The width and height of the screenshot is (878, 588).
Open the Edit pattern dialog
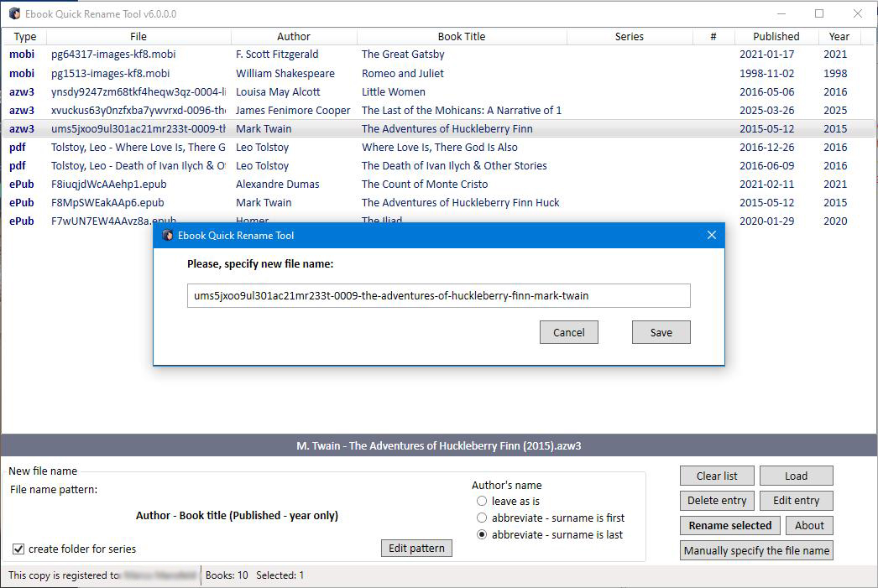pos(416,548)
